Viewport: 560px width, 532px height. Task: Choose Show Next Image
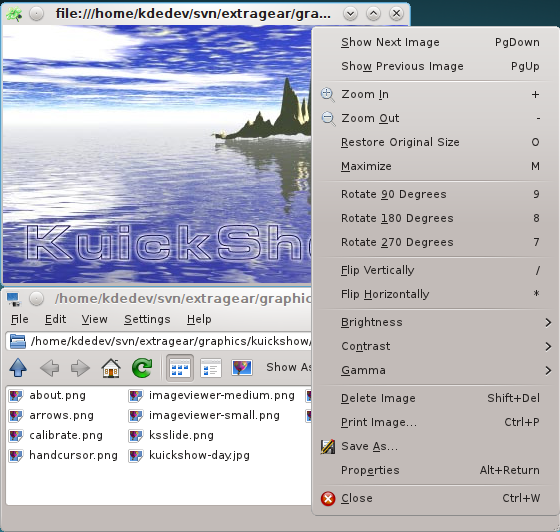point(436,42)
